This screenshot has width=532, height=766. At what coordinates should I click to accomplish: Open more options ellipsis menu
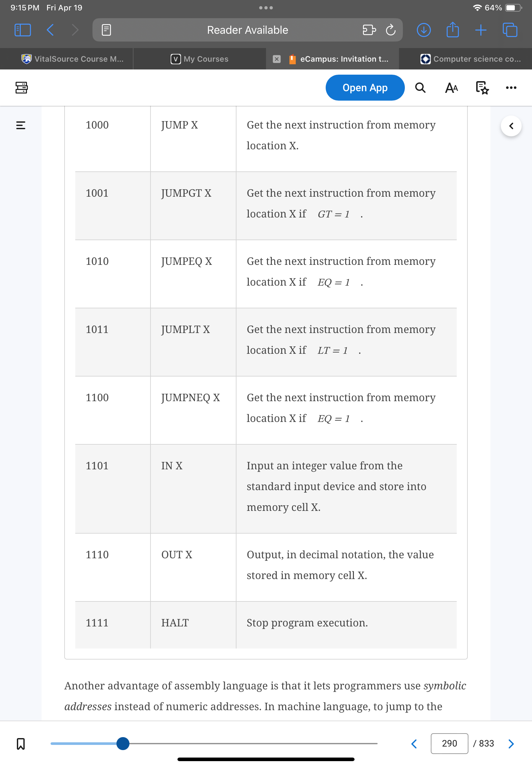tap(511, 88)
